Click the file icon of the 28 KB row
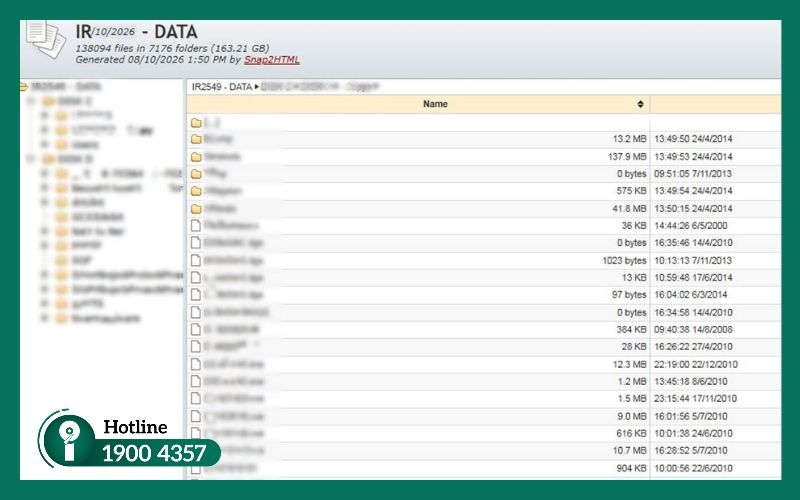 (x=195, y=346)
